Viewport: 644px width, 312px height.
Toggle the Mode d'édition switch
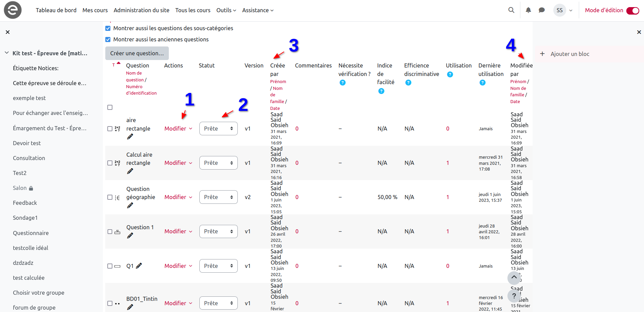[632, 11]
